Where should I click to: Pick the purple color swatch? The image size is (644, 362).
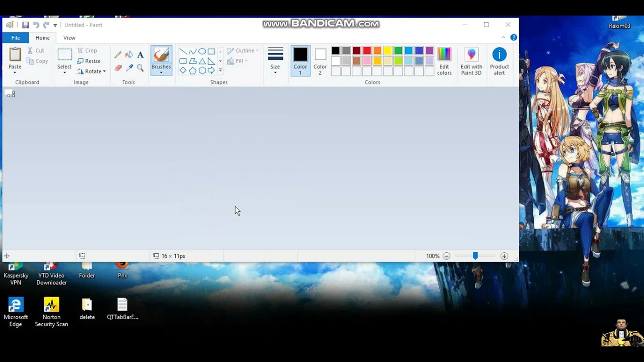(430, 51)
